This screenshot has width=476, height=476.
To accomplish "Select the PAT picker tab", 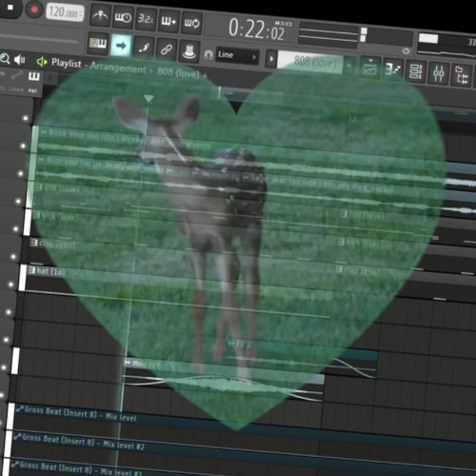I will pos(32,91).
